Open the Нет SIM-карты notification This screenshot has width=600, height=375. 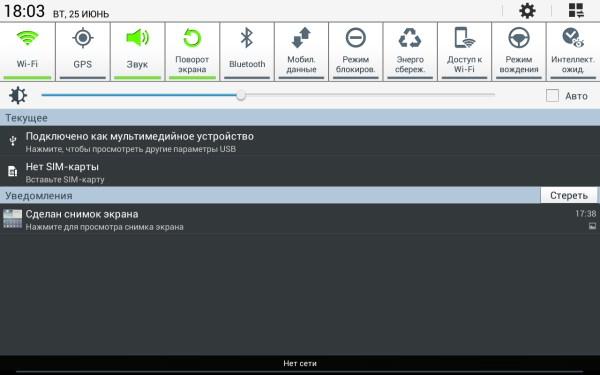300,172
